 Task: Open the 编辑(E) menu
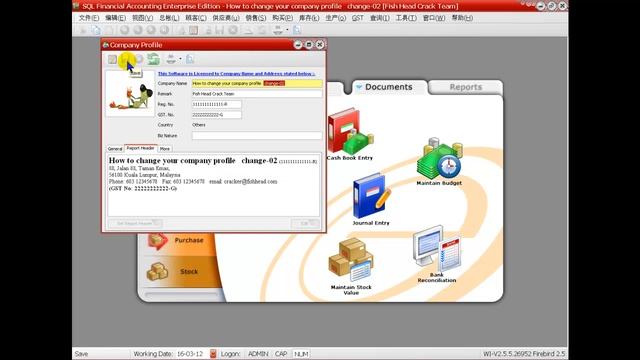click(x=116, y=18)
